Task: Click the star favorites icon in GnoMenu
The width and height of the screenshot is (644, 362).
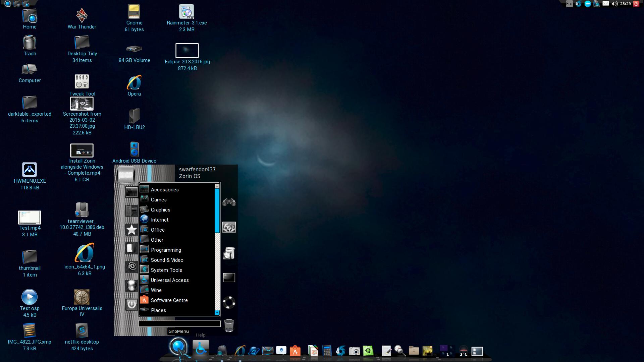Action: tap(131, 230)
